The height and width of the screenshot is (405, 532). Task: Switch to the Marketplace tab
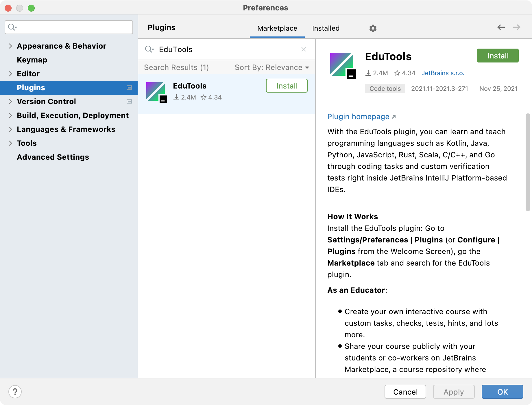277,28
